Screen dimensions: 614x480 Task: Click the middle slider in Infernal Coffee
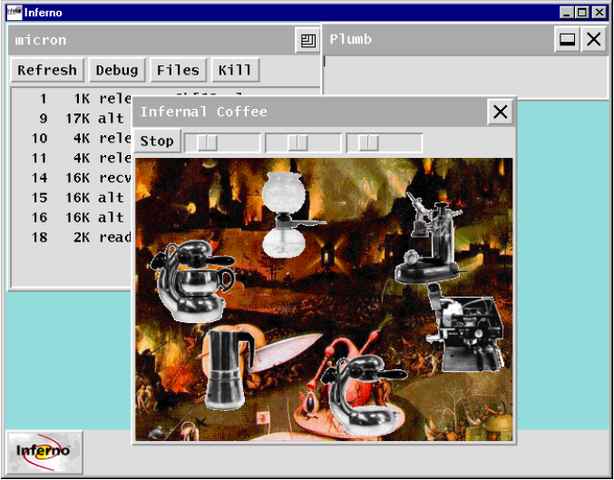(303, 143)
